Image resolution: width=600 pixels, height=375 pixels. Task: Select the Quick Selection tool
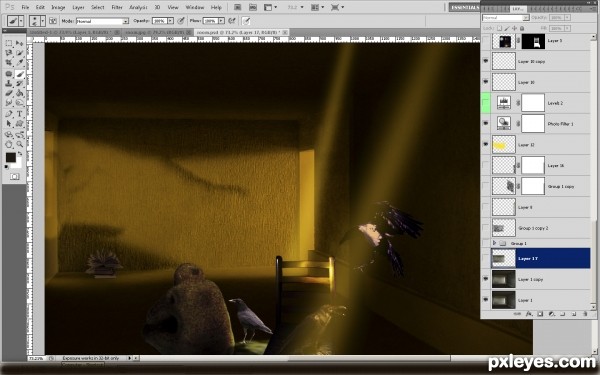pyautogui.click(x=19, y=53)
